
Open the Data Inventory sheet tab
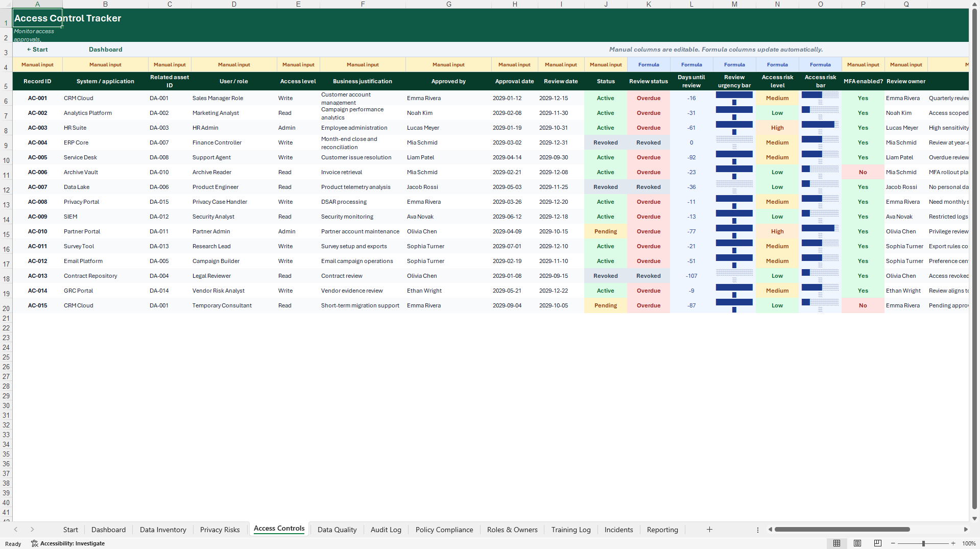coord(163,530)
